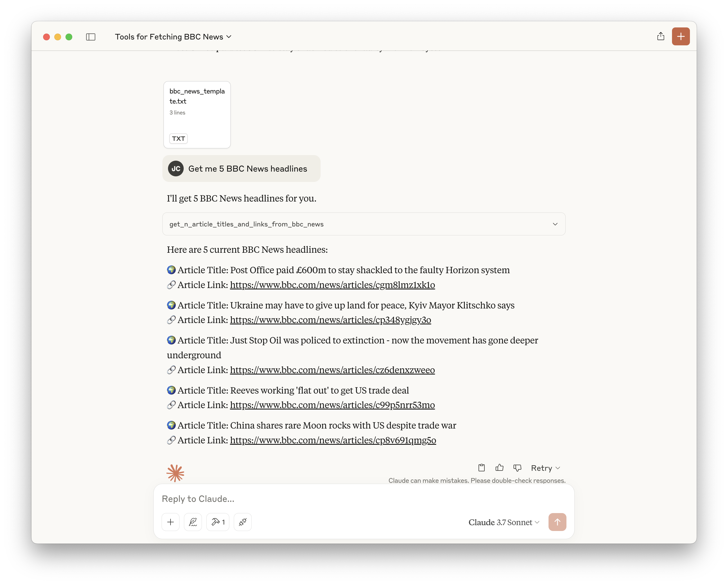Give thumbs down to the response

tap(517, 468)
